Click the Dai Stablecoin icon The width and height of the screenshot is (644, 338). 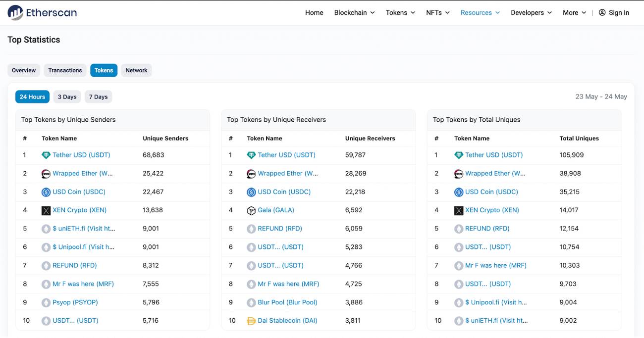tap(251, 321)
